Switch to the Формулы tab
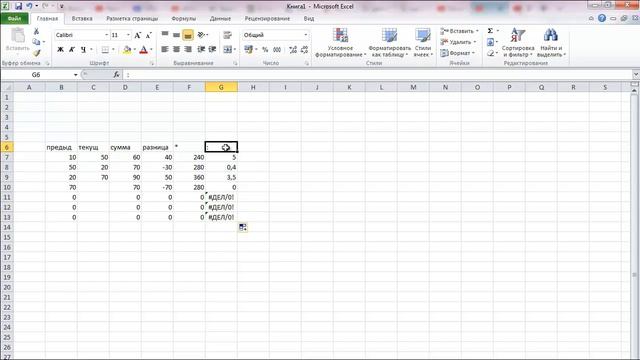The image size is (640, 360). 184,18
